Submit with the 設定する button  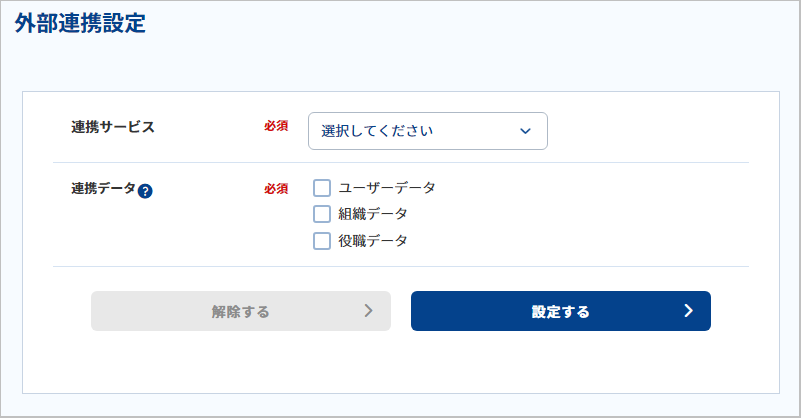[561, 311]
